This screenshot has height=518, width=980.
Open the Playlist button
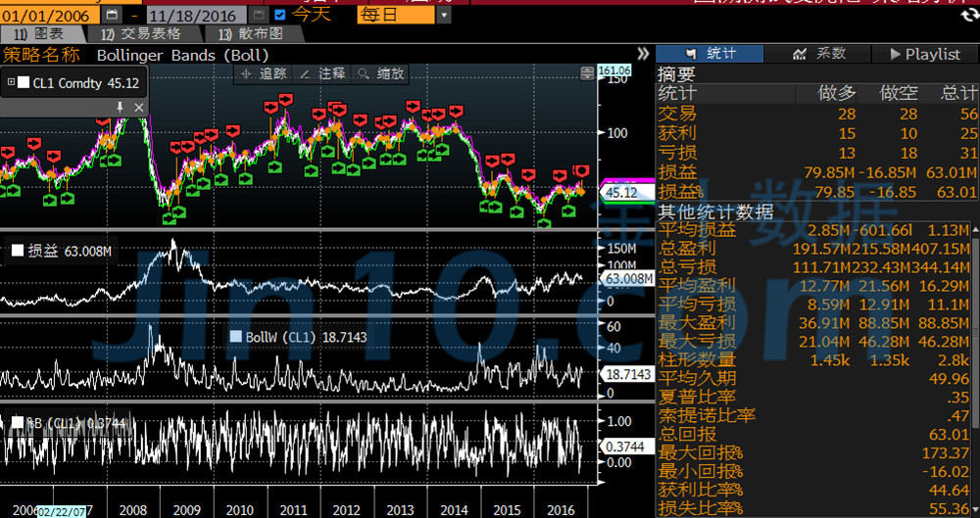pyautogui.click(x=923, y=54)
